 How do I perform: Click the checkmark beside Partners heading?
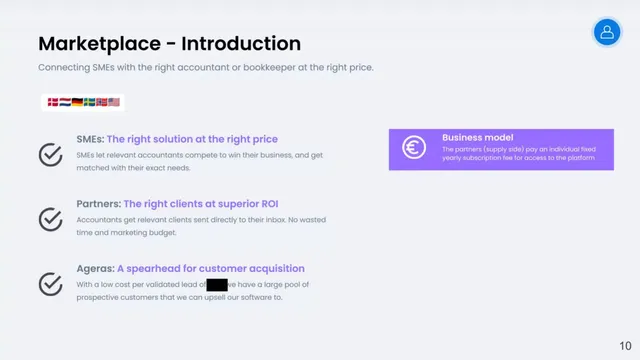tap(51, 219)
